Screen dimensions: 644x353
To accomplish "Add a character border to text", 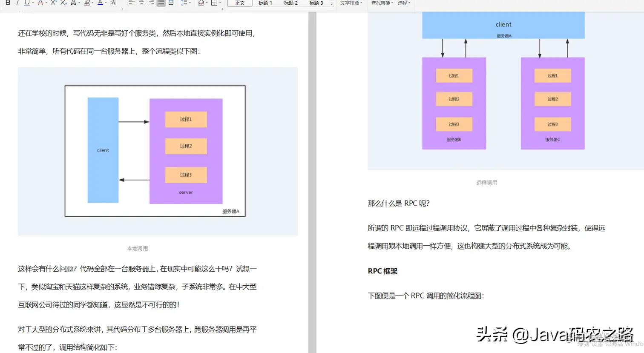I will 113,3.
